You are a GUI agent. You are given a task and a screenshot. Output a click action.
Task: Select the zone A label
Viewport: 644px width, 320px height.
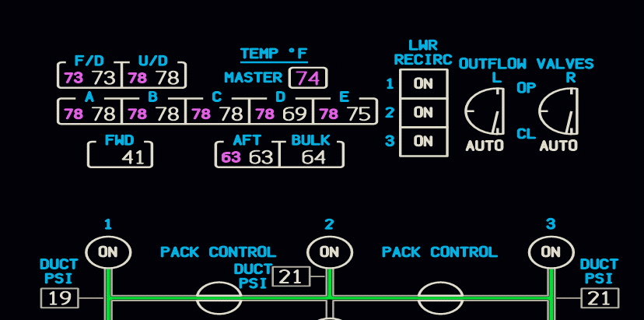pos(89,97)
